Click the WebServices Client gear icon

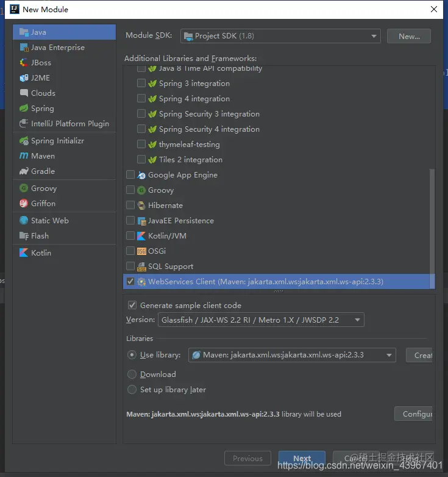tap(141, 282)
